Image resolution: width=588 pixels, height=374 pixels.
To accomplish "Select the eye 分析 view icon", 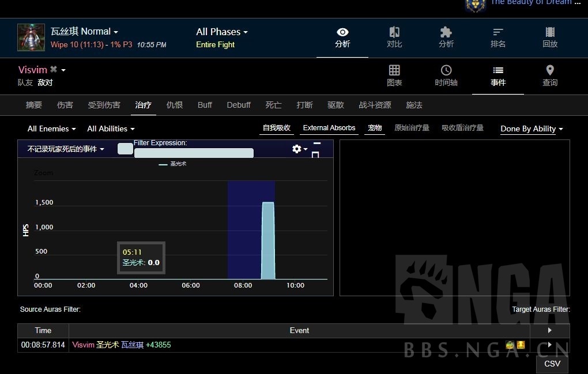I will [342, 38].
